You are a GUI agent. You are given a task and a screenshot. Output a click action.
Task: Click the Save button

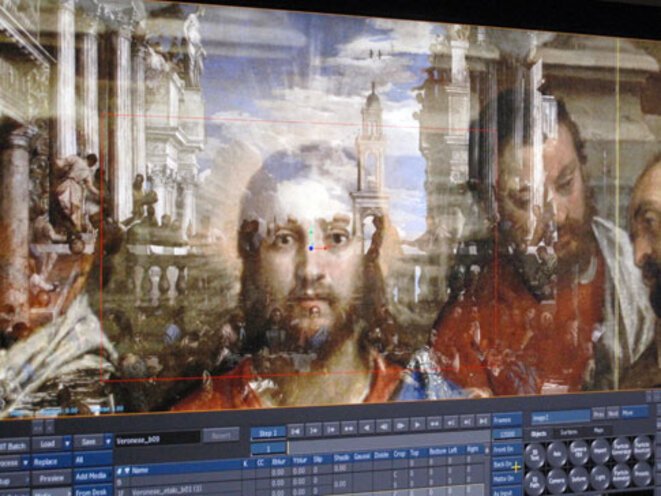coord(89,442)
